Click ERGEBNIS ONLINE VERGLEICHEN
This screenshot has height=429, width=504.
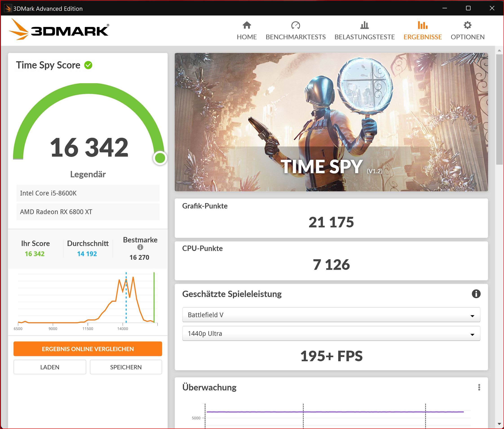coord(88,349)
